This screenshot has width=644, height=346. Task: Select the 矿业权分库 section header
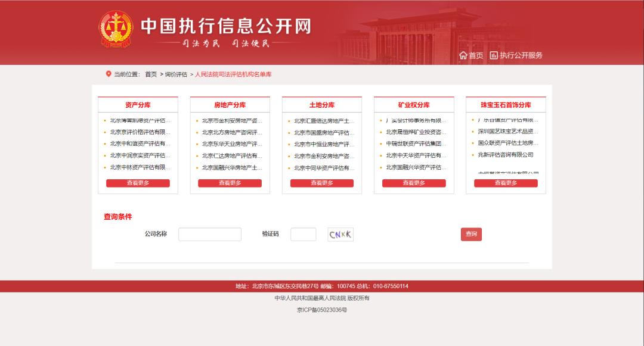[414, 105]
